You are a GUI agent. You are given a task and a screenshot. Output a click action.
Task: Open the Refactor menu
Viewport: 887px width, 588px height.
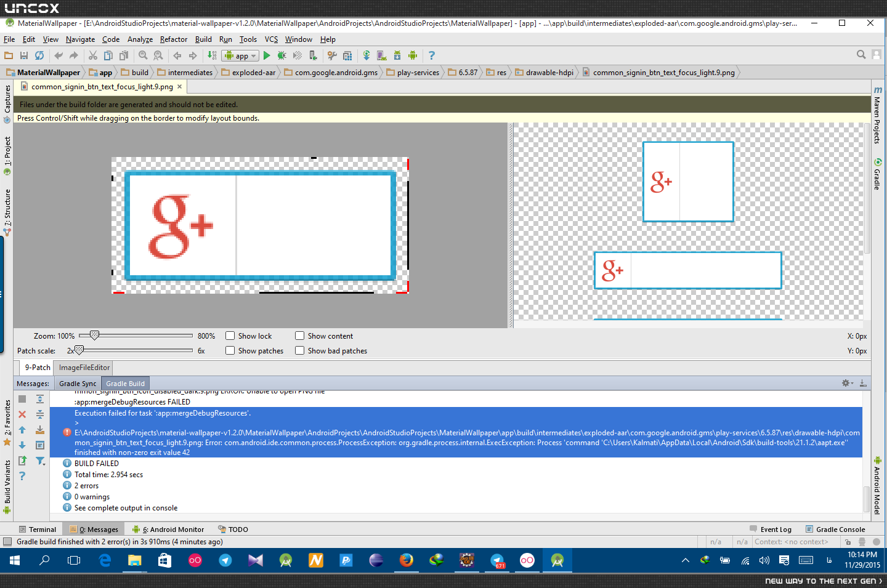[x=174, y=39]
